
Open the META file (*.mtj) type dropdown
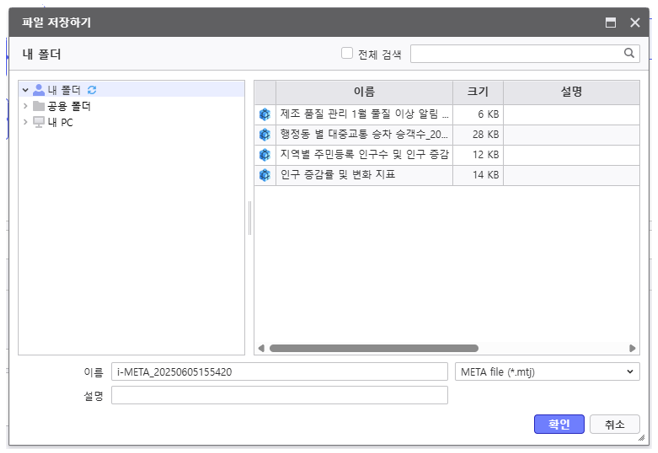point(546,372)
